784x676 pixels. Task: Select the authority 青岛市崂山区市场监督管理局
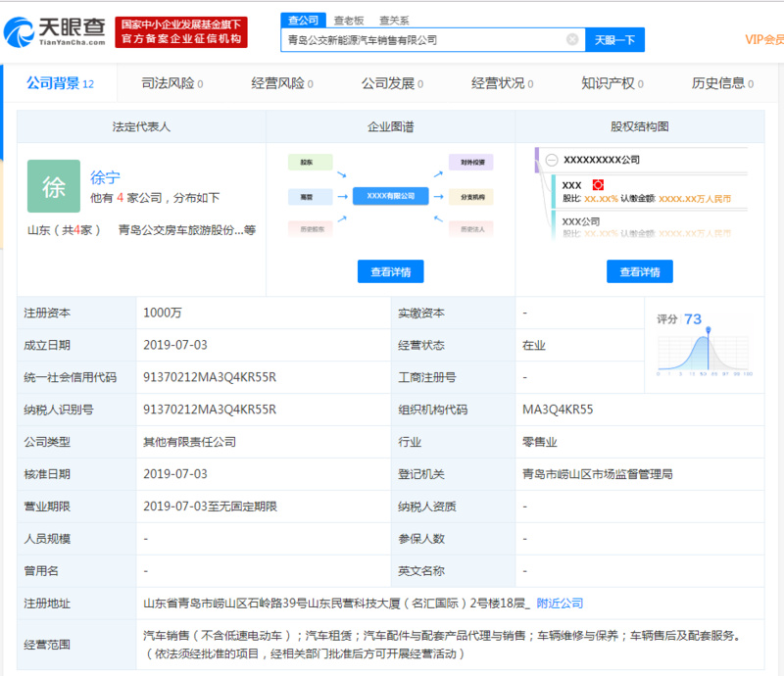598,474
